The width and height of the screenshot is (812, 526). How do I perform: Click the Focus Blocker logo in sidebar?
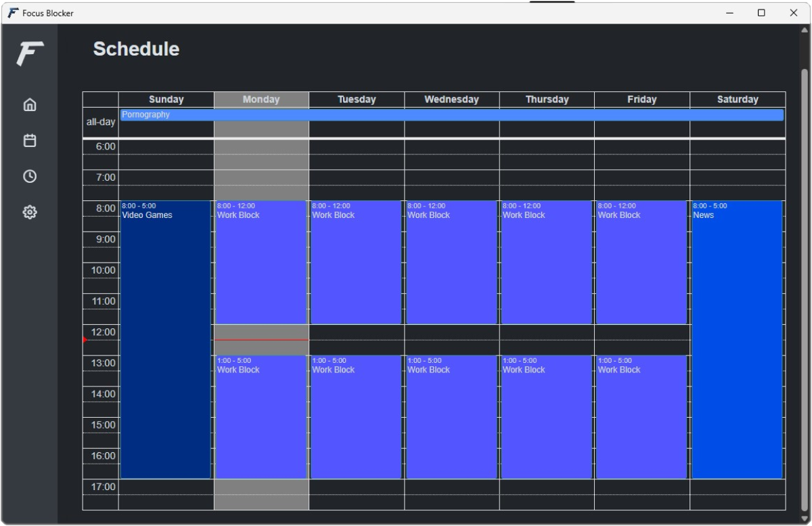point(30,53)
